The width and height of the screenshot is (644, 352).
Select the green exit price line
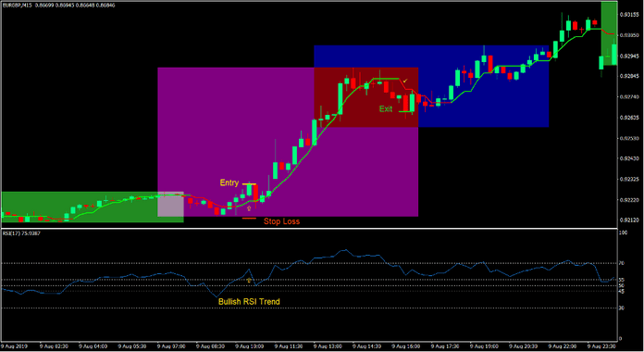406,111
